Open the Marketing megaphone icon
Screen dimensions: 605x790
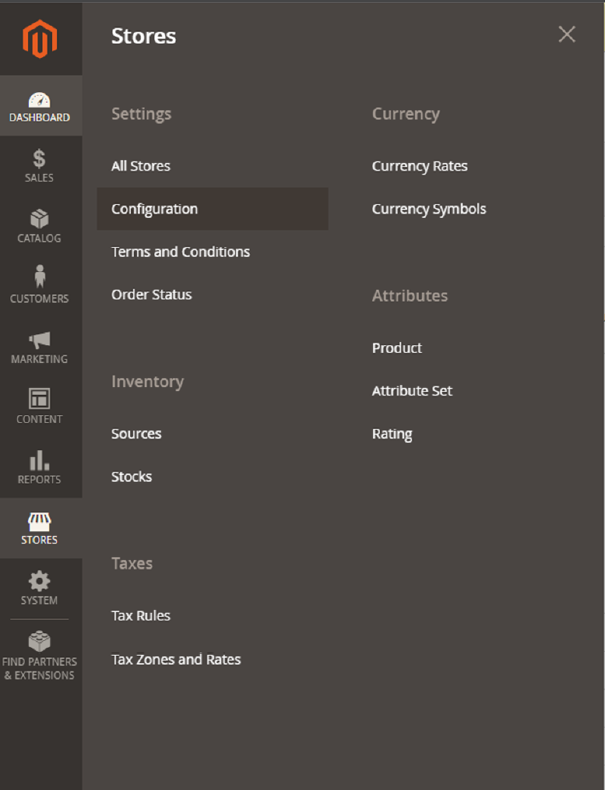pos(40,340)
